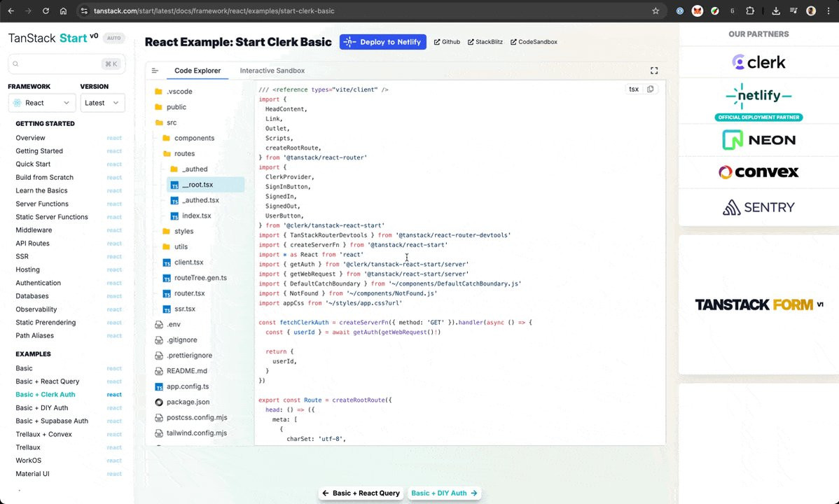Open the .prettierignore file
The height and width of the screenshot is (504, 839).
click(183, 356)
